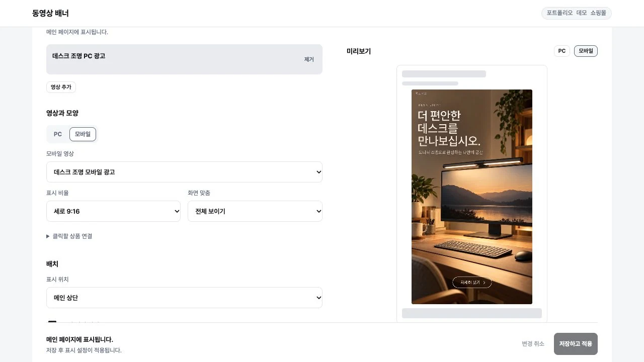Click the 저장하고 적용 button
This screenshot has height=362, width=644.
576,344
